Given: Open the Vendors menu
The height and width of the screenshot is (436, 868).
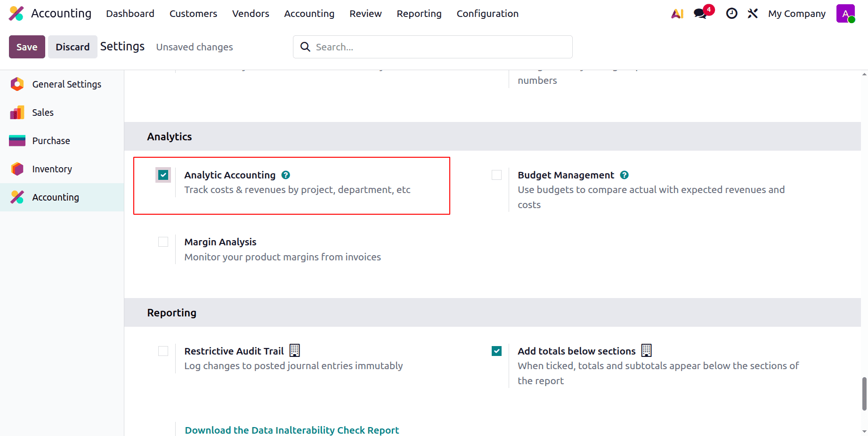Looking at the screenshot, I should [251, 14].
